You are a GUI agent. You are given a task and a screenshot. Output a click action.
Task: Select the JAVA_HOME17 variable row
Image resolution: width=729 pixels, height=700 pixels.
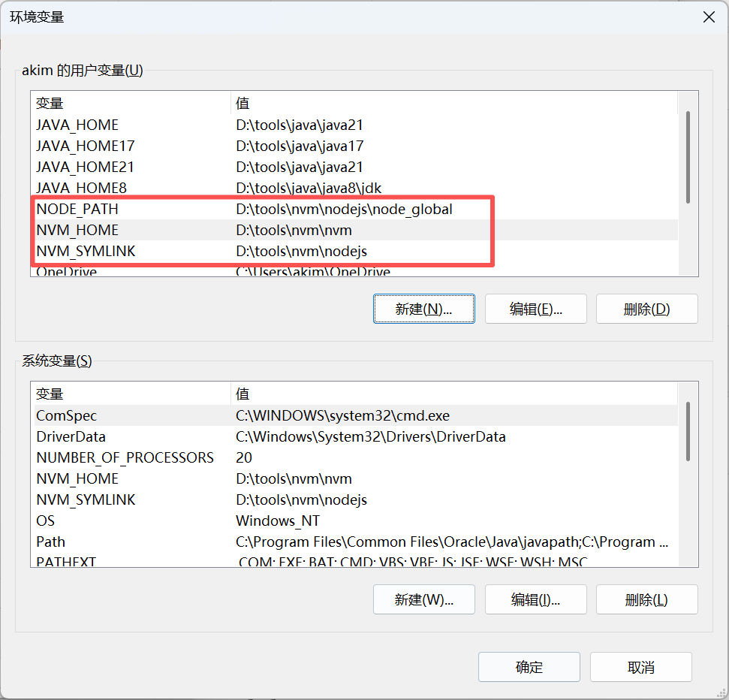(85, 146)
